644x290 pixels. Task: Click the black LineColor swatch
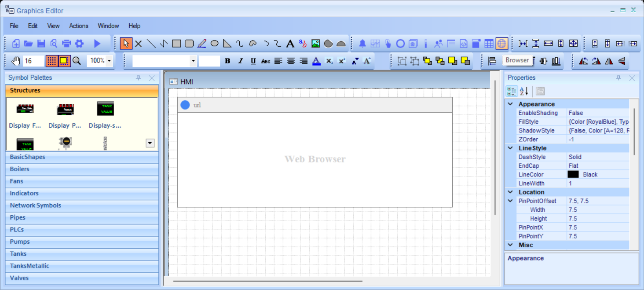573,175
